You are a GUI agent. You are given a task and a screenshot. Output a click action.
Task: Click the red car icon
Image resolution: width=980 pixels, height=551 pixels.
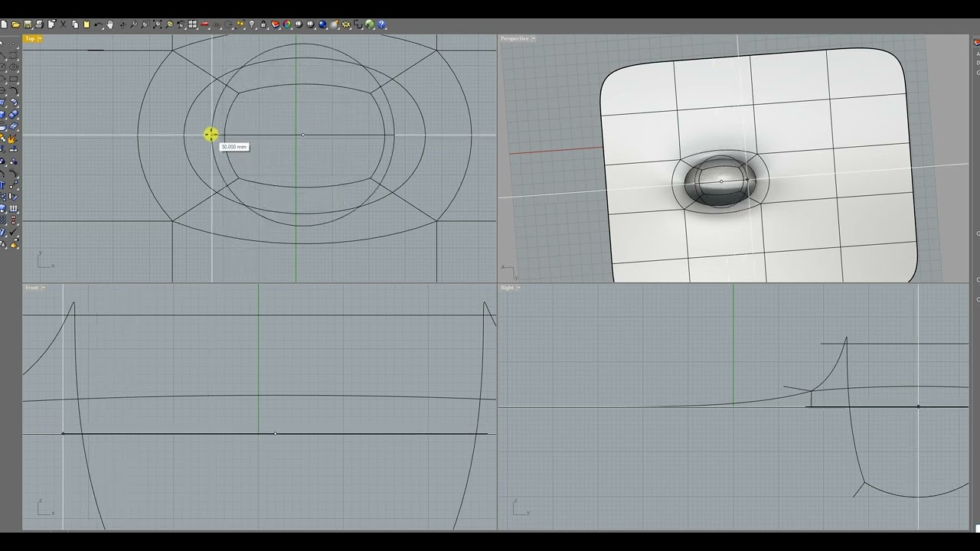pos(204,24)
